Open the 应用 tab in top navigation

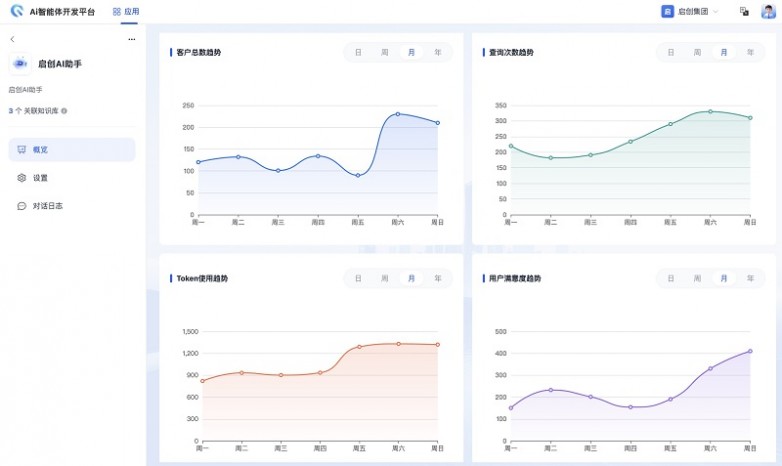click(x=126, y=11)
